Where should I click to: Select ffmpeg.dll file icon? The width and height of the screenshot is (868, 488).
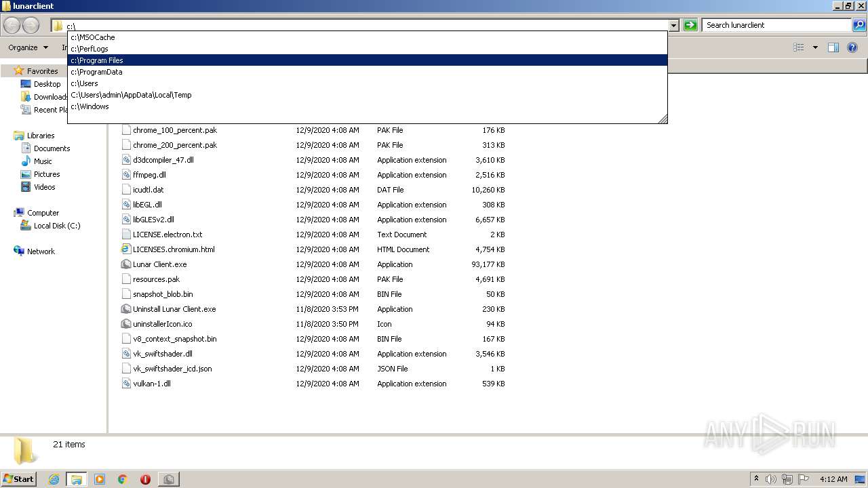click(x=126, y=175)
